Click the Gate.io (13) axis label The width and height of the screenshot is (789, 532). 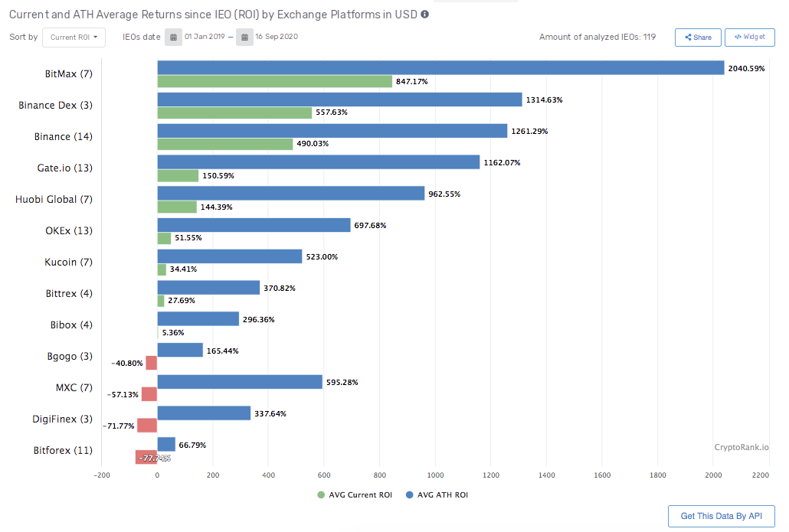pyautogui.click(x=65, y=168)
